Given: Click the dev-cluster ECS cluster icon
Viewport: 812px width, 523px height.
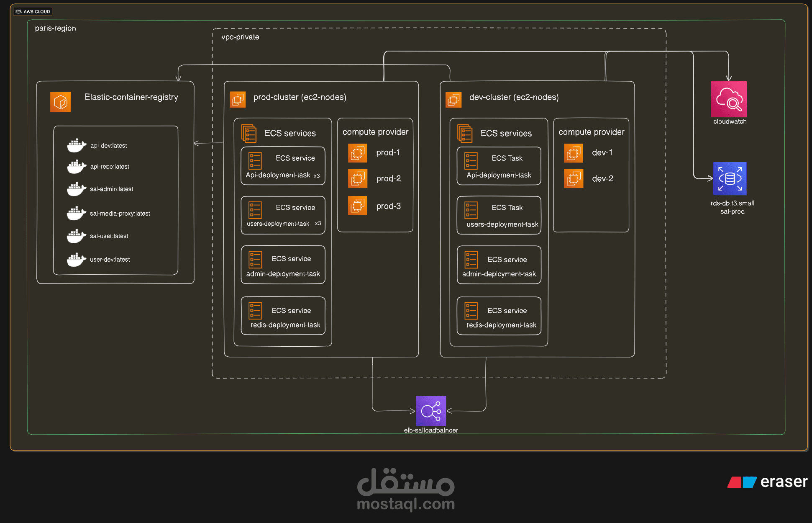Looking at the screenshot, I should (x=453, y=100).
